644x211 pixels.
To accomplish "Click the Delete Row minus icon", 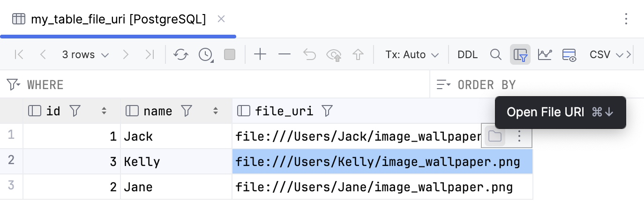I will 285,55.
